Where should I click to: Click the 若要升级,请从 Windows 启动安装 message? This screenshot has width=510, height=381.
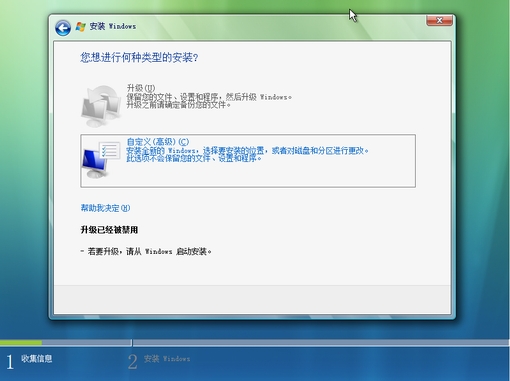pos(146,251)
